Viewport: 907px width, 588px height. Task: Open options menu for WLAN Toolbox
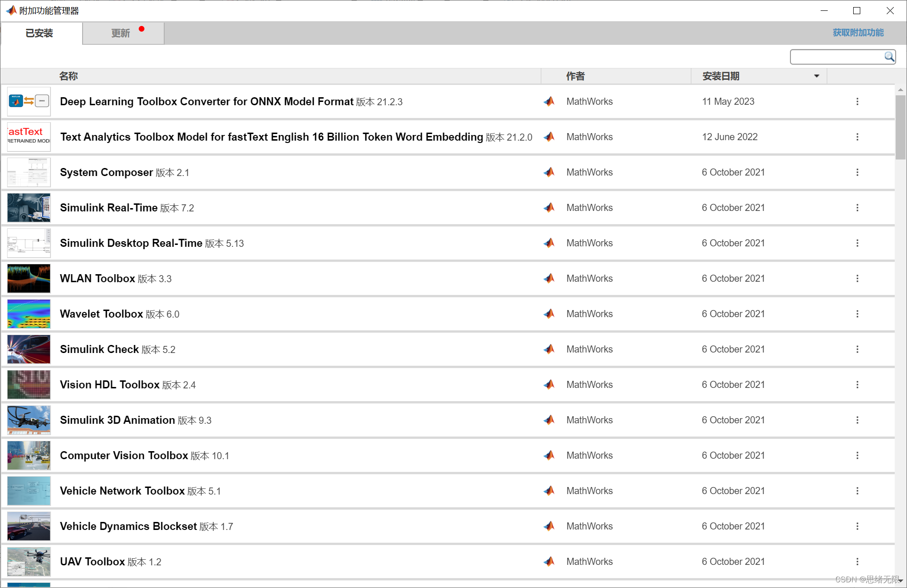click(x=857, y=278)
